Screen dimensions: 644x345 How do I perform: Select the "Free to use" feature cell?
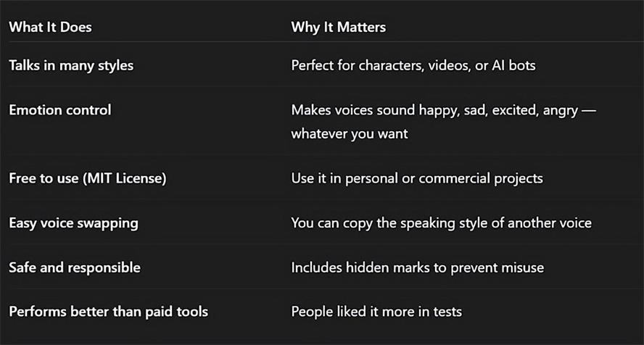[x=44, y=178]
